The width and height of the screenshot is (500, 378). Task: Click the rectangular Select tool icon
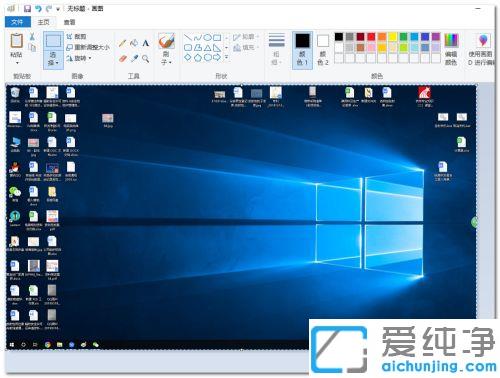[x=53, y=41]
